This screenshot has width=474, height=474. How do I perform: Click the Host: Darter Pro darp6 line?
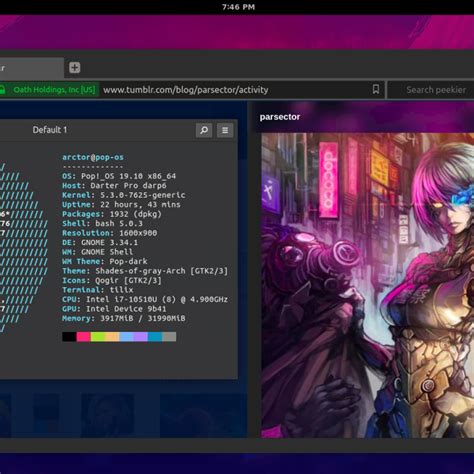pyautogui.click(x=114, y=185)
